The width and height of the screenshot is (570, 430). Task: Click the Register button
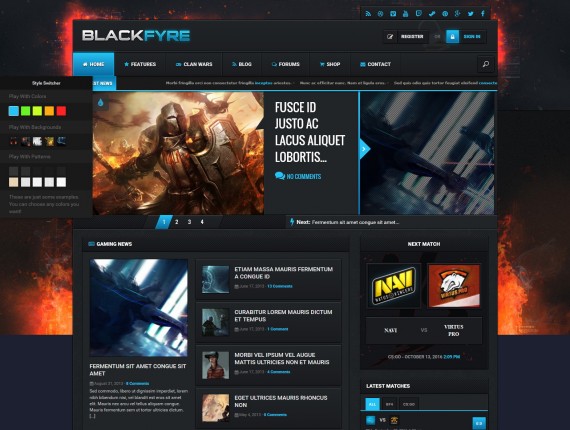click(406, 37)
